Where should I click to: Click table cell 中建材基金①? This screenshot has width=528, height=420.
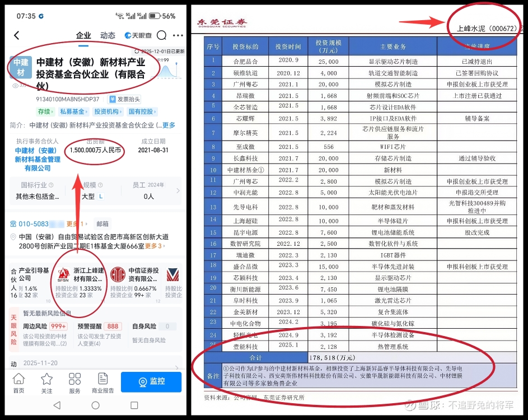tap(245, 170)
